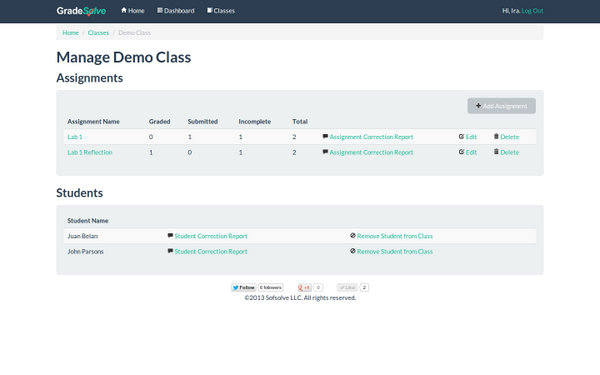
Task: Click the Demo Class breadcrumb text
Action: coord(134,33)
